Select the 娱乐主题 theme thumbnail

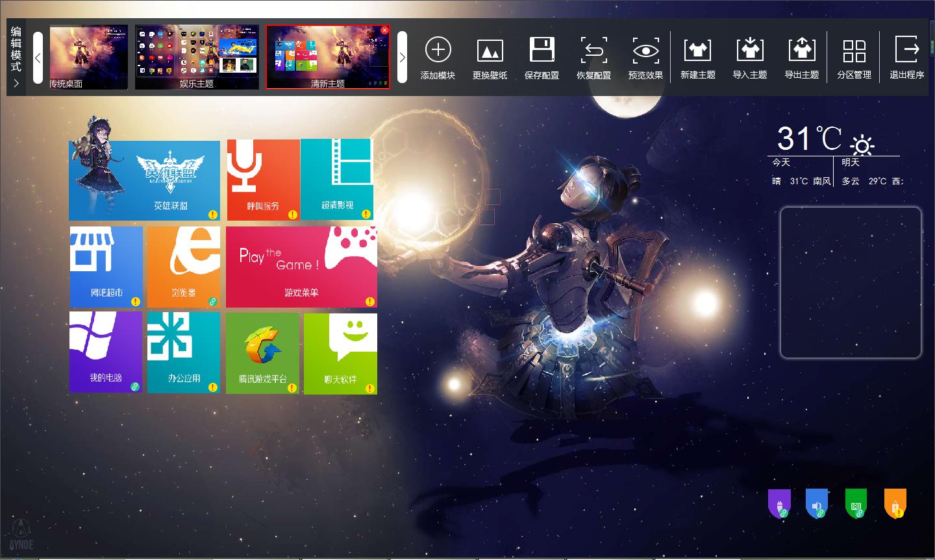[x=197, y=57]
